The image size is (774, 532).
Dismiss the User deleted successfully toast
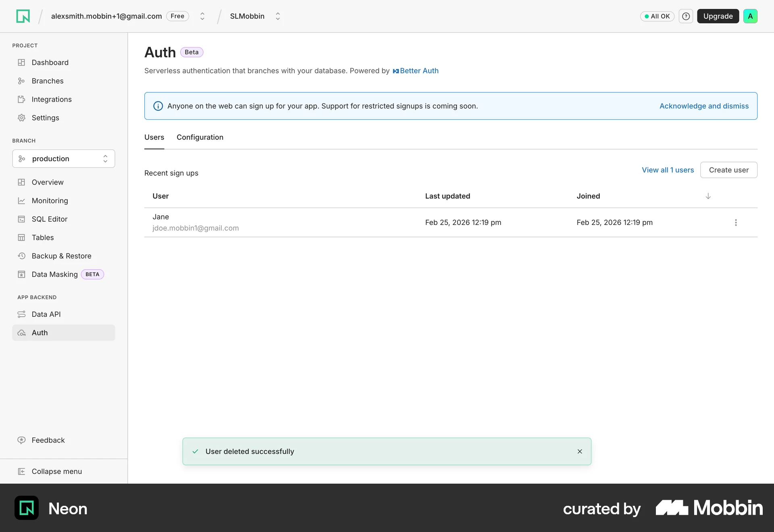coord(580,451)
